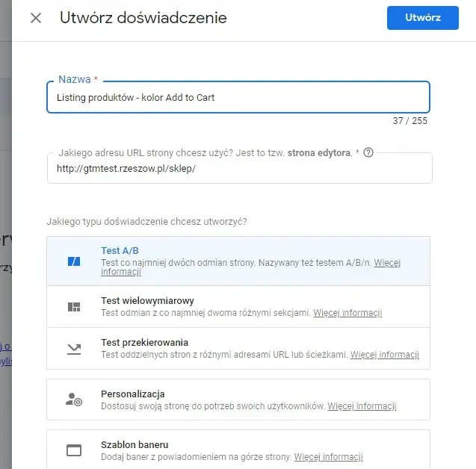Image resolution: width=476 pixels, height=469 pixels.
Task: Open Więcej informacji for Szablon baneru
Action: coord(328,457)
